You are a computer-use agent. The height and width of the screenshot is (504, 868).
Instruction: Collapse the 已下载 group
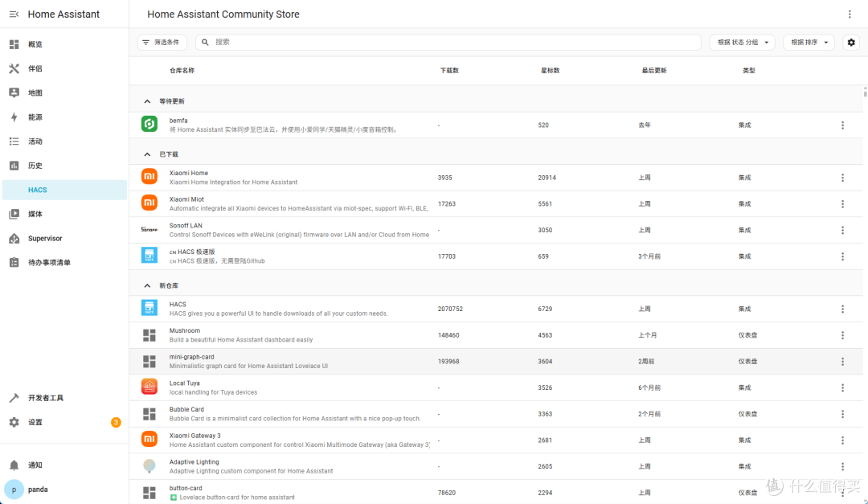[x=147, y=154]
